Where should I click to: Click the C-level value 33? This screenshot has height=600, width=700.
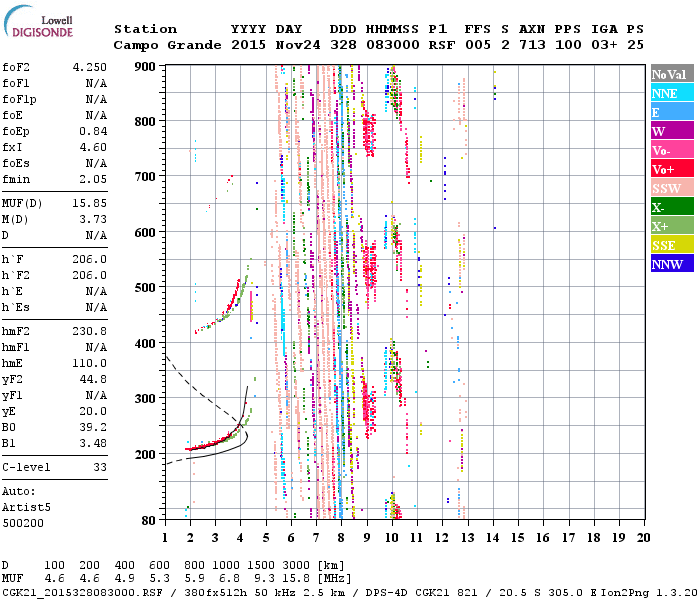tap(100, 467)
